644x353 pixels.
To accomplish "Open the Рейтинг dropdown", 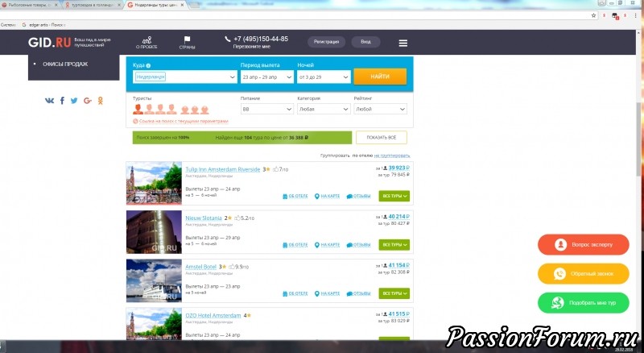I will click(380, 109).
